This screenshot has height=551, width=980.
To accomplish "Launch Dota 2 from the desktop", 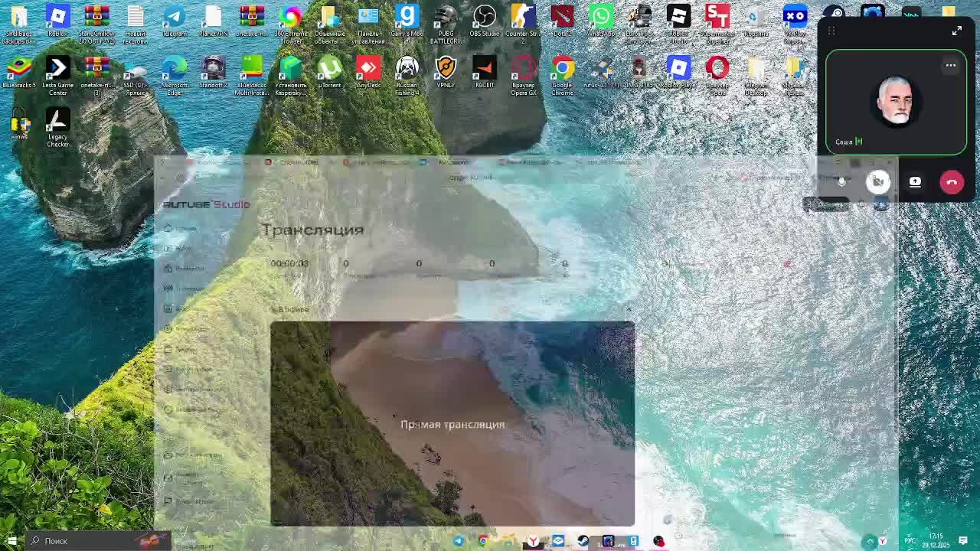I will [562, 21].
